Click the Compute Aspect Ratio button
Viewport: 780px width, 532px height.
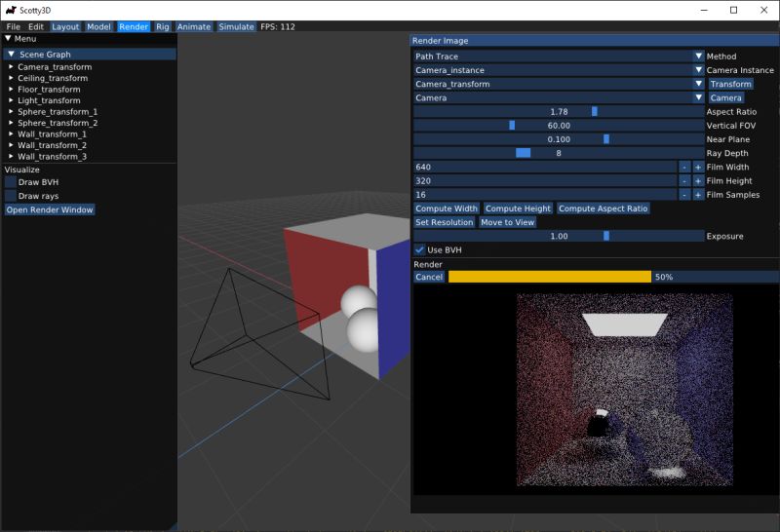603,209
